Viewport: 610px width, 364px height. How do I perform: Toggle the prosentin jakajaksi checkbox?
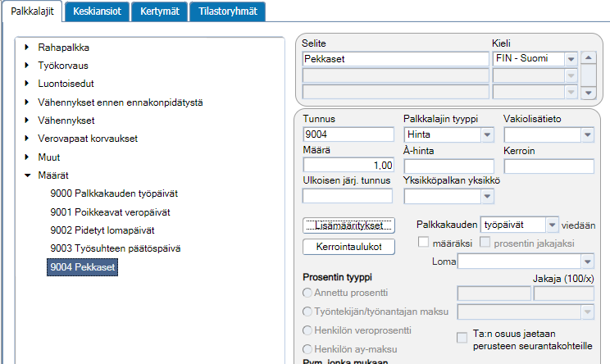[x=485, y=242]
